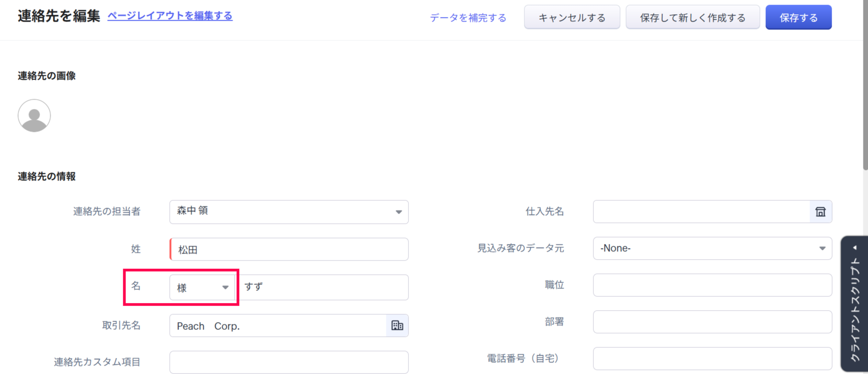Click the データを補完する link
Viewport: 868px width, 374px height.
tap(468, 18)
